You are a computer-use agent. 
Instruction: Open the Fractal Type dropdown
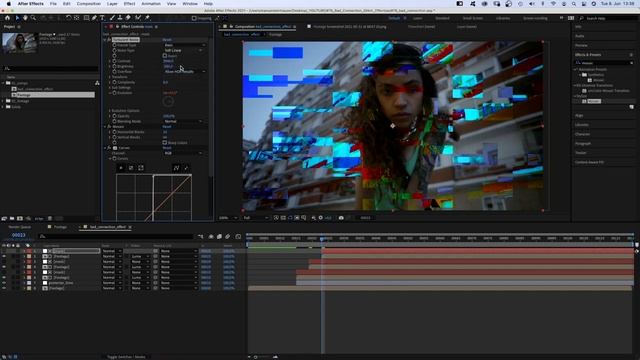184,45
